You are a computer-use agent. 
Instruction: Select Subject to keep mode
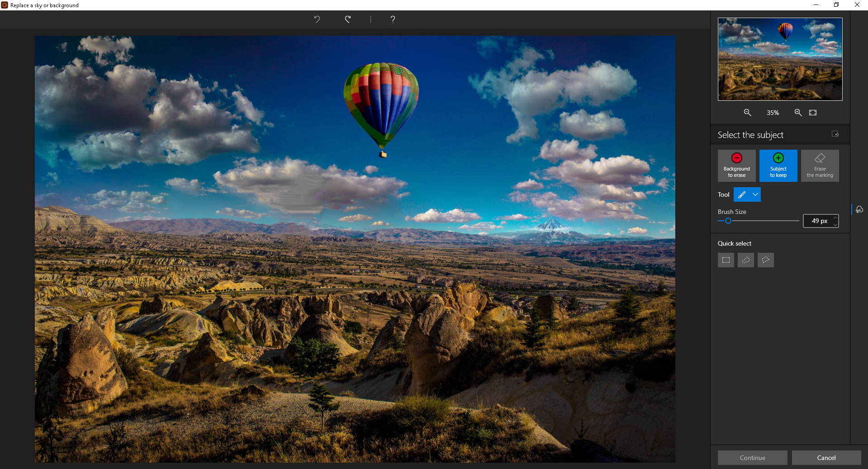pyautogui.click(x=778, y=166)
